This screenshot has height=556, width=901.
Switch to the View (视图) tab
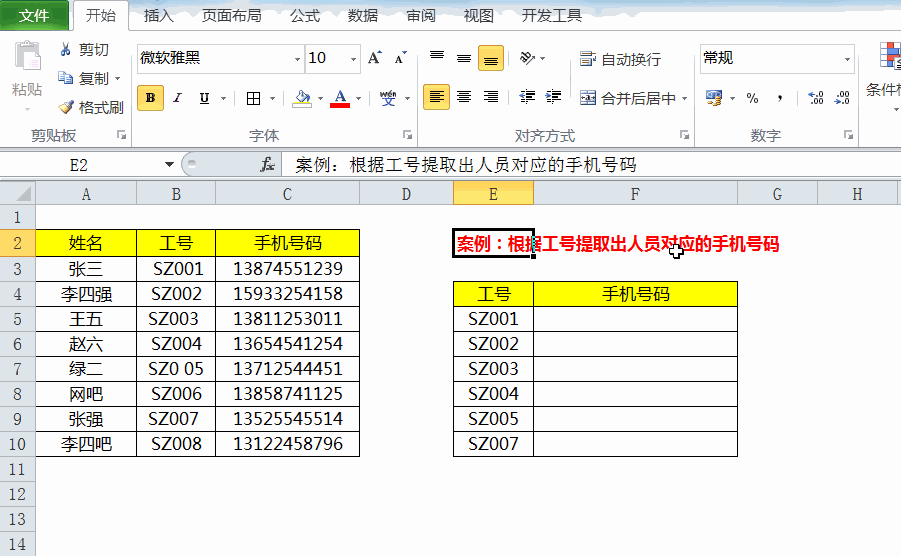click(479, 16)
